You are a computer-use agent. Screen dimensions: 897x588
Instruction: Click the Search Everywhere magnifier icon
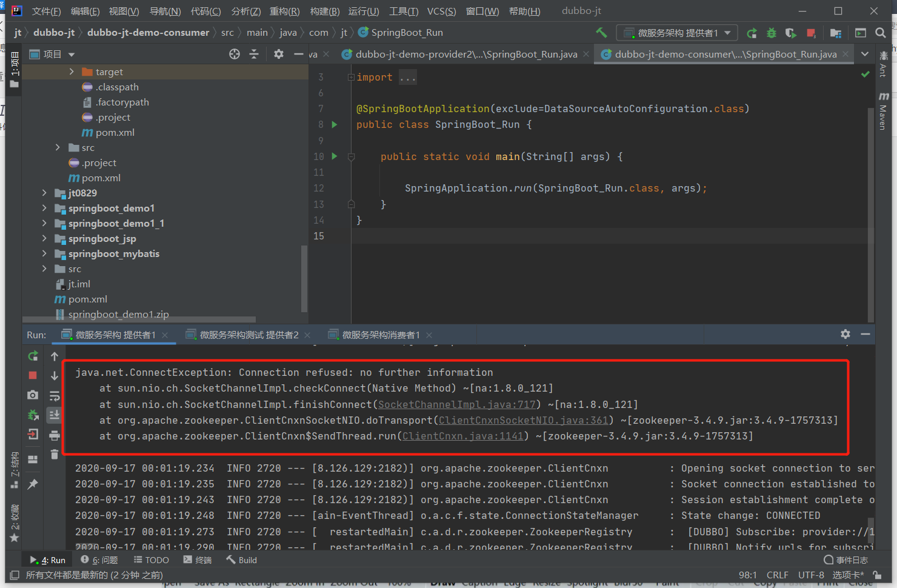click(x=881, y=33)
